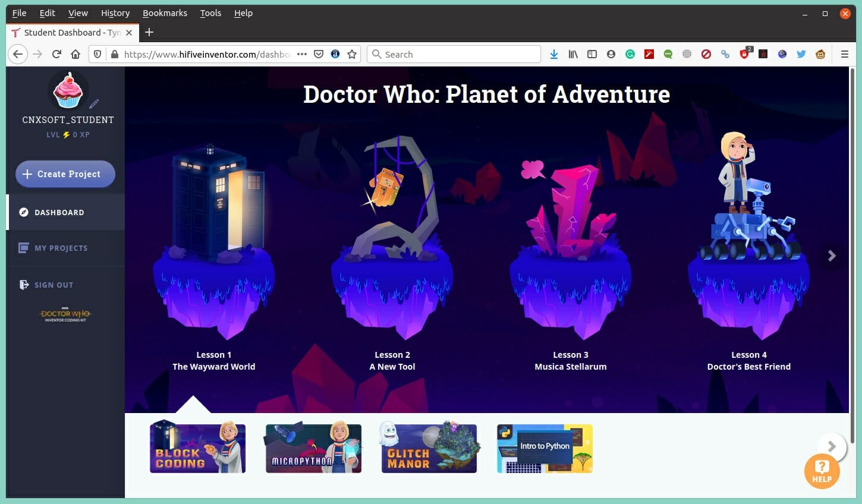The image size is (862, 504).
Task: Select the Intro to Python course card
Action: (545, 449)
